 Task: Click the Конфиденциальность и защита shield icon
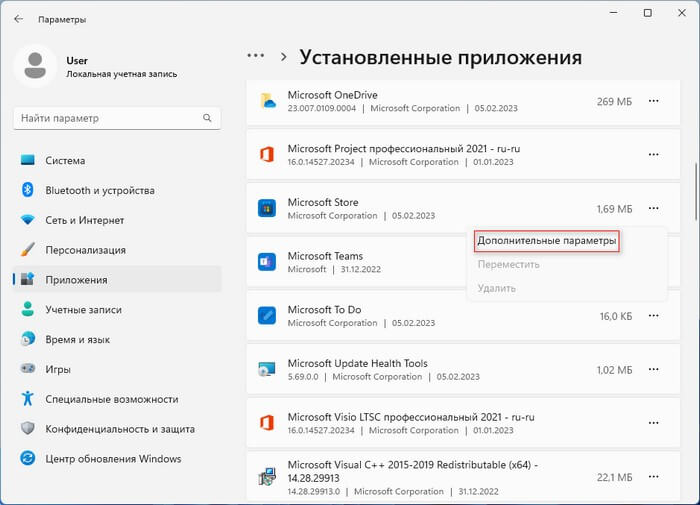click(x=28, y=428)
